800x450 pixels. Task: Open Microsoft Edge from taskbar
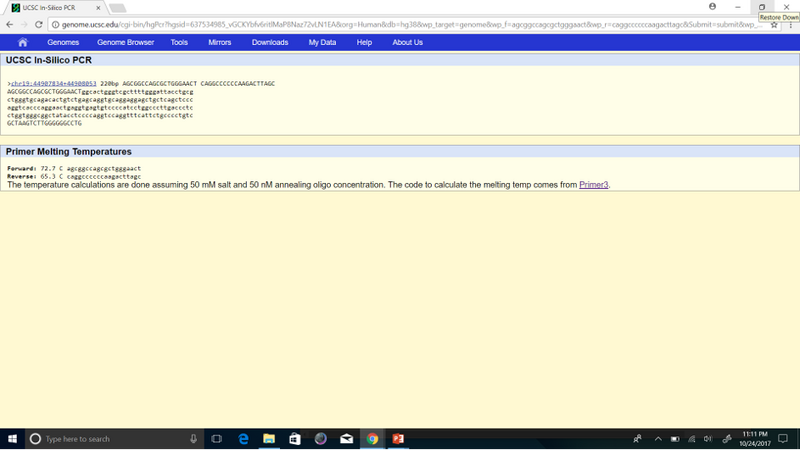coord(243,438)
